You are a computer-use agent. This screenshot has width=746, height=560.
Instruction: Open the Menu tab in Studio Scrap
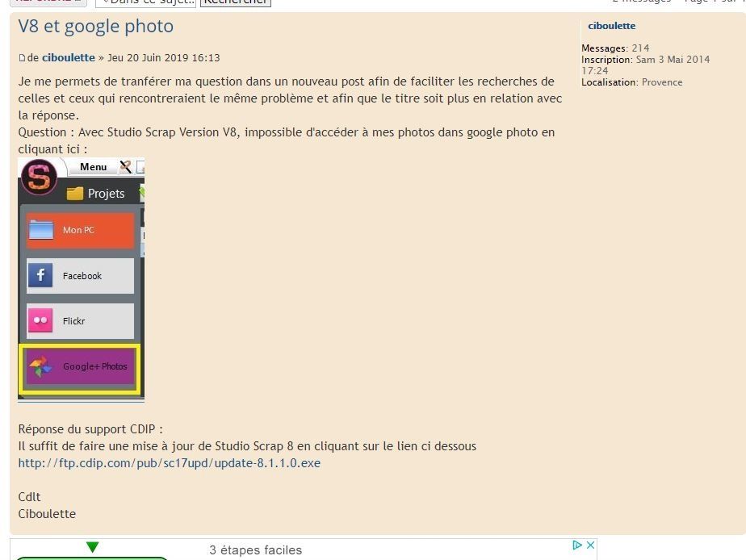point(94,167)
